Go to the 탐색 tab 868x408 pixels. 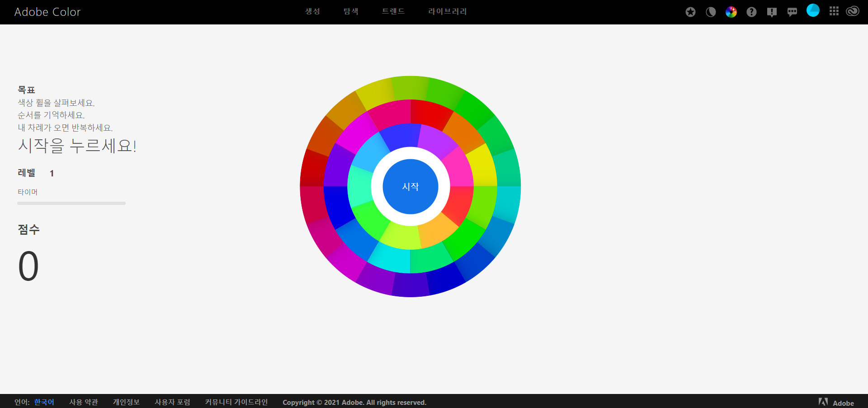(x=351, y=11)
